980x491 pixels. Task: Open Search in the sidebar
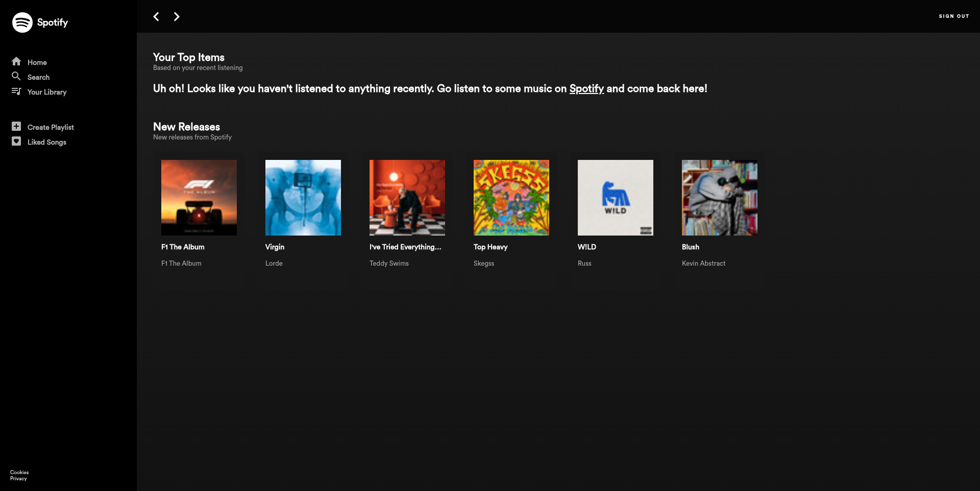(x=38, y=77)
